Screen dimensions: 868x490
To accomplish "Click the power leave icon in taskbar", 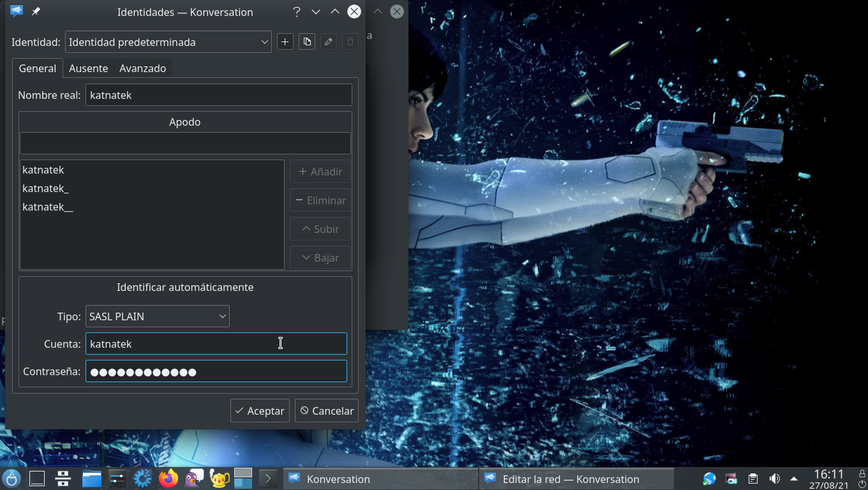I will (x=861, y=484).
